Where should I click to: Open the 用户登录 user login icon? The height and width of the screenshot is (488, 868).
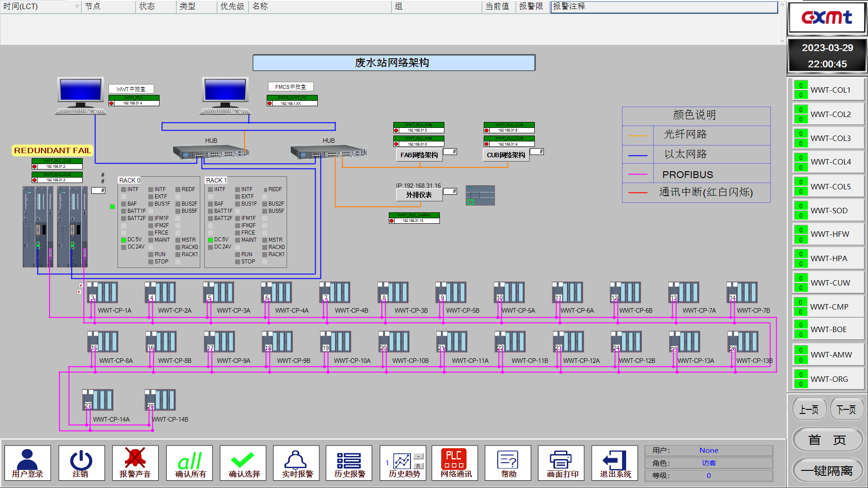tap(28, 463)
